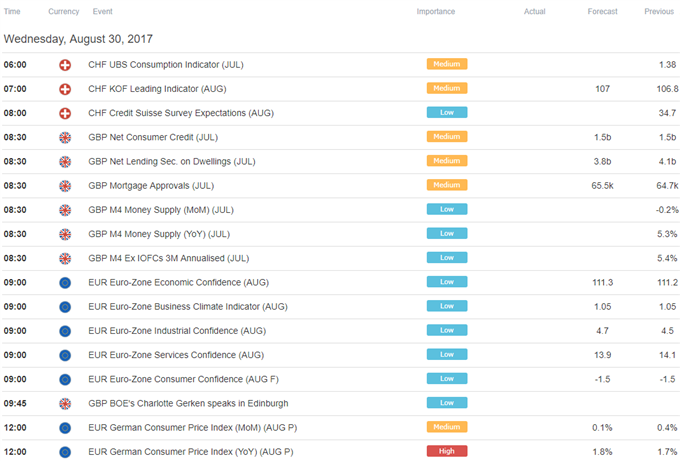This screenshot has width=680, height=461.
Task: Click the Medium badge for KOF Leading Indicator
Action: (447, 88)
